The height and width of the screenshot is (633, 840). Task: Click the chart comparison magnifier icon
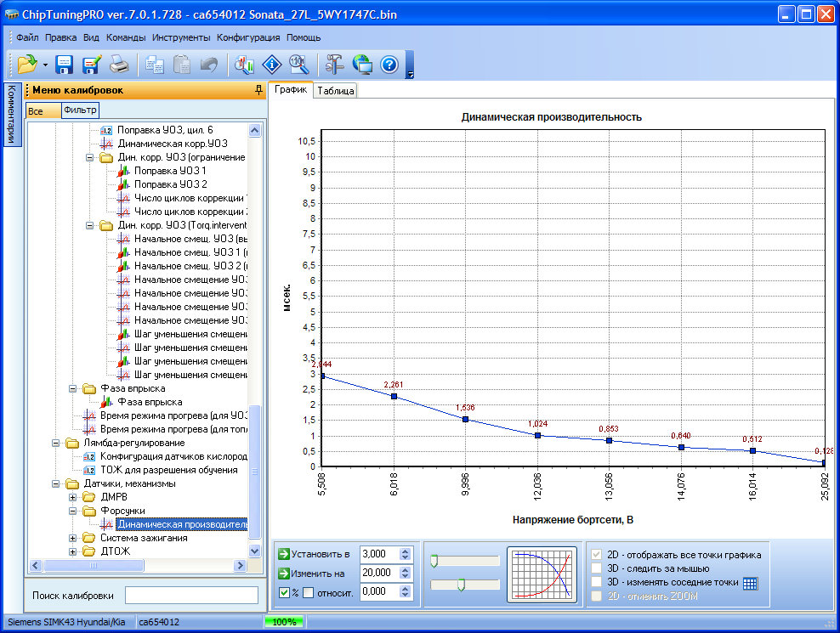click(244, 64)
